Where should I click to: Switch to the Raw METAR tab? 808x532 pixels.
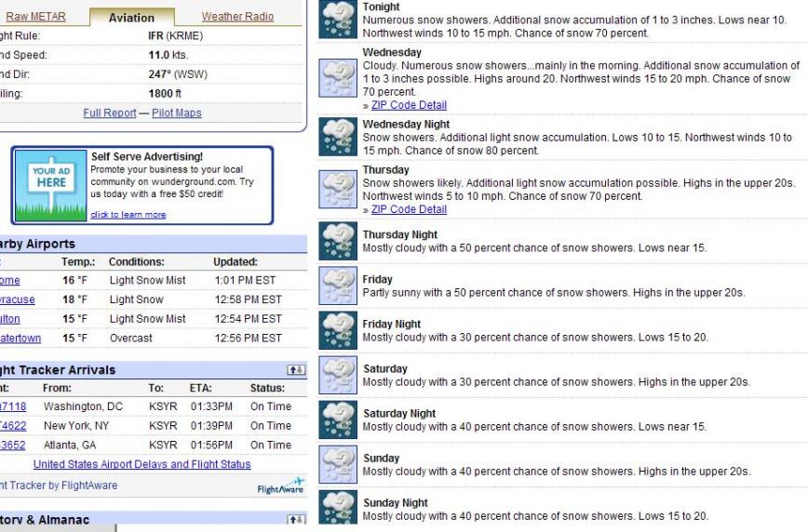36,17
